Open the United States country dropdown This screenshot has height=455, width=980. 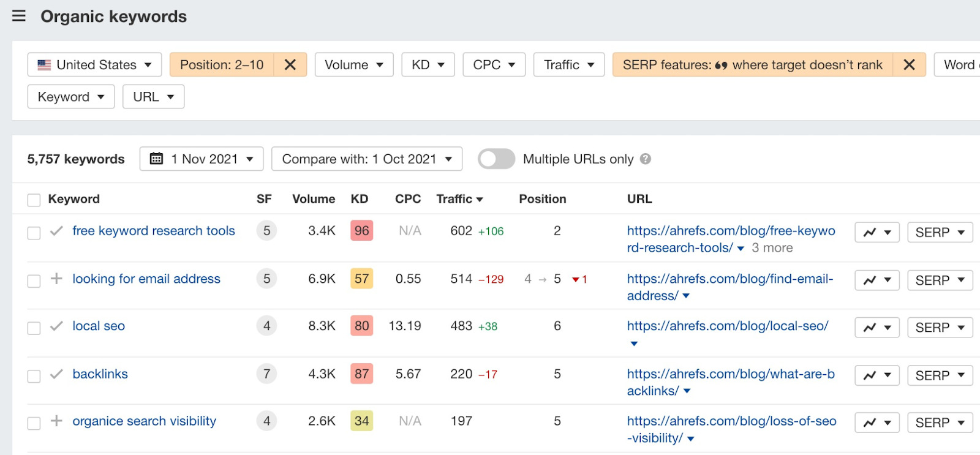94,65
